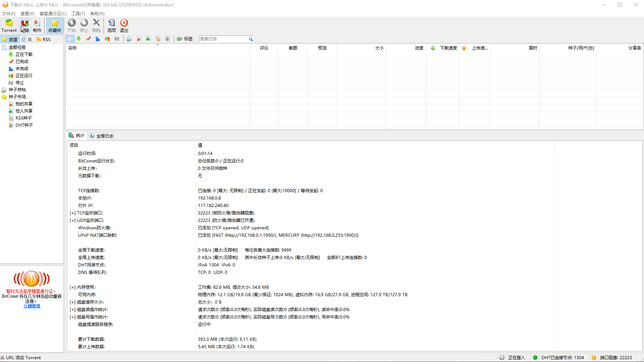This screenshot has height=362, width=644.
Task: Select 全部任务 in the sidebar tree
Action: [x=17, y=47]
